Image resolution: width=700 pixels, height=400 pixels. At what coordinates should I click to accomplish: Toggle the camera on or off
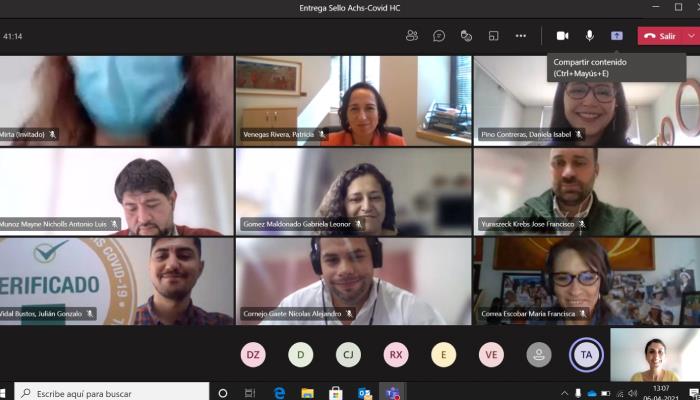(x=562, y=36)
